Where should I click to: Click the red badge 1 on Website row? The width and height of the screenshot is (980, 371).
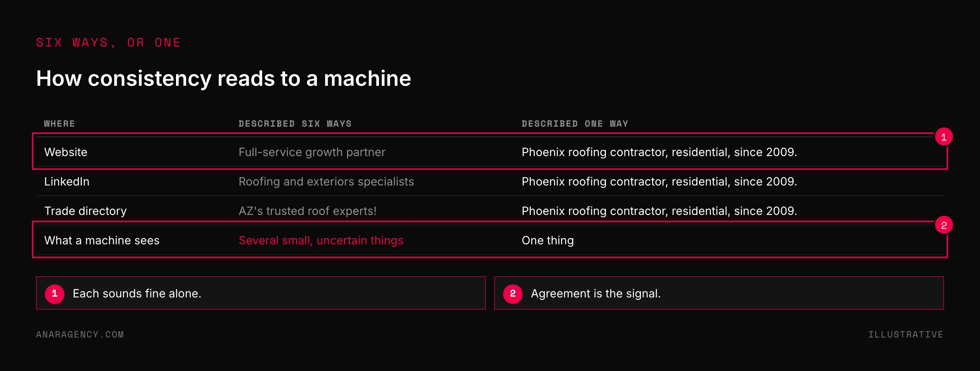pos(944,137)
